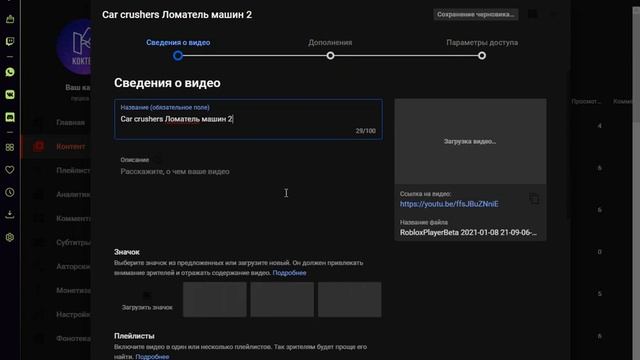Copy the video link with the copy icon
The height and width of the screenshot is (360, 640).
tap(534, 199)
